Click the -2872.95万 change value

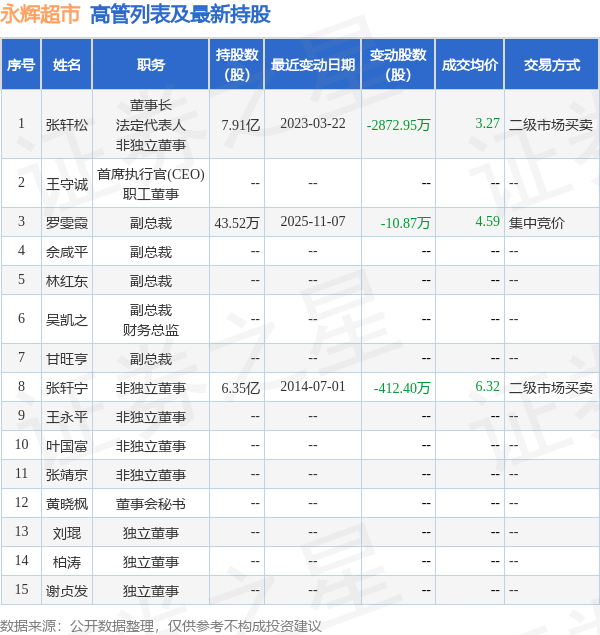coord(398,125)
